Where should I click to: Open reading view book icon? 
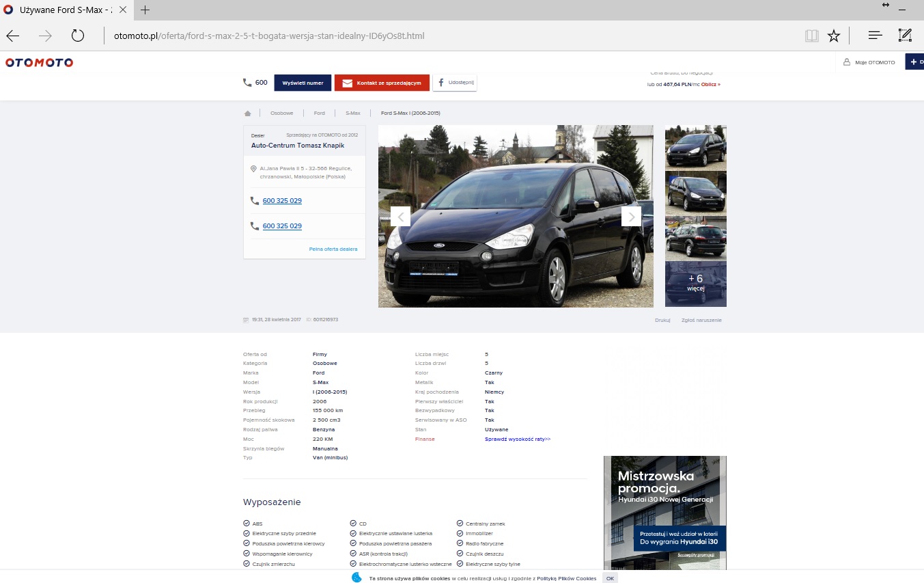click(x=811, y=36)
